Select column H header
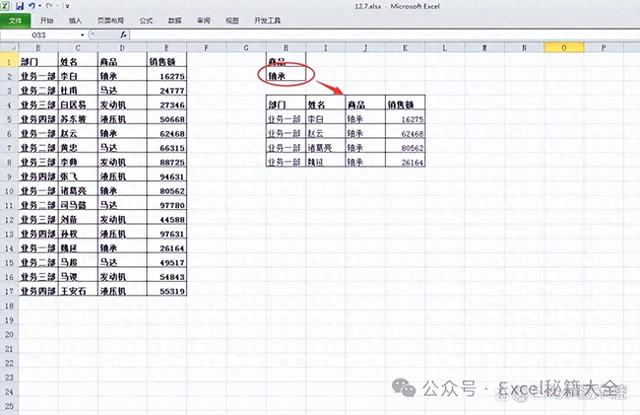This screenshot has height=415, width=640. (286, 48)
